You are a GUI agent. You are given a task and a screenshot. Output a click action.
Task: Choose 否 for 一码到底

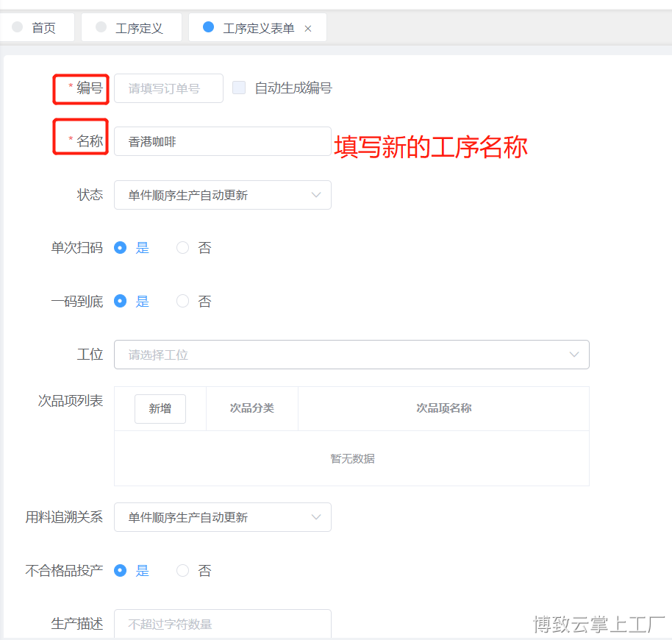(x=183, y=301)
